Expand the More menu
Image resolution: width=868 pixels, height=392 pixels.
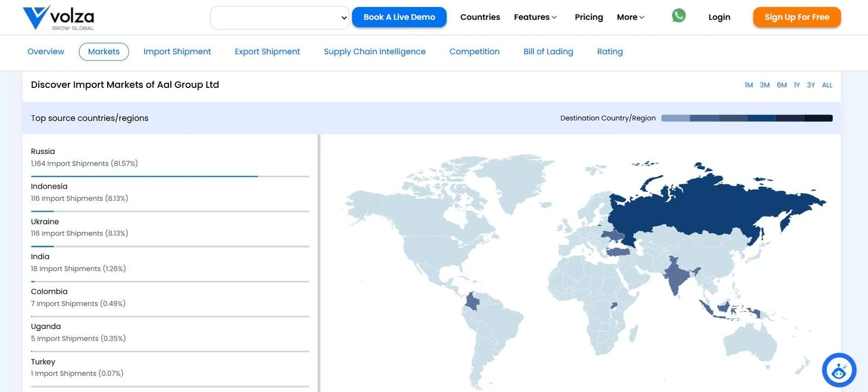tap(630, 17)
